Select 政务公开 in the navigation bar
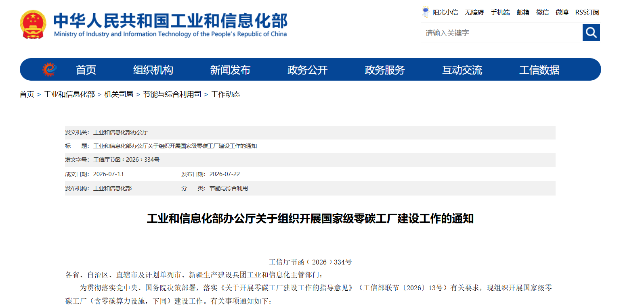The width and height of the screenshot is (644, 306). 307,70
